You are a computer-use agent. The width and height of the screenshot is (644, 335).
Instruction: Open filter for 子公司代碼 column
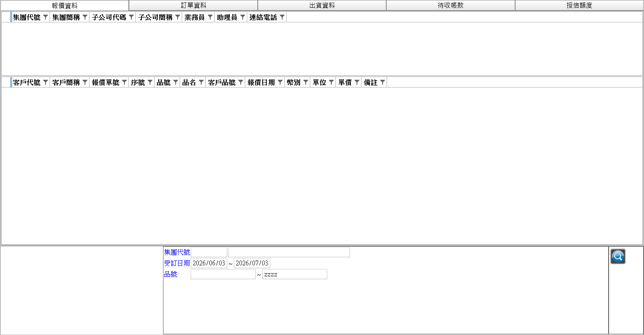click(131, 17)
